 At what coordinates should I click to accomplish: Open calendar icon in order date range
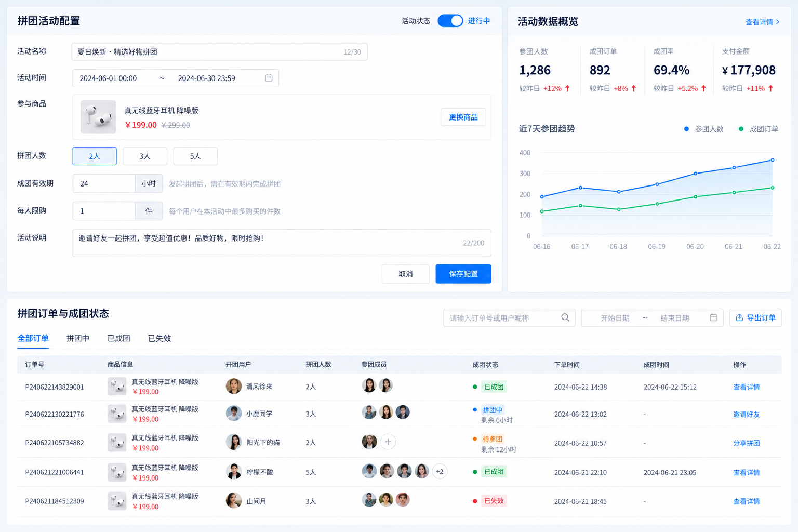[713, 317]
